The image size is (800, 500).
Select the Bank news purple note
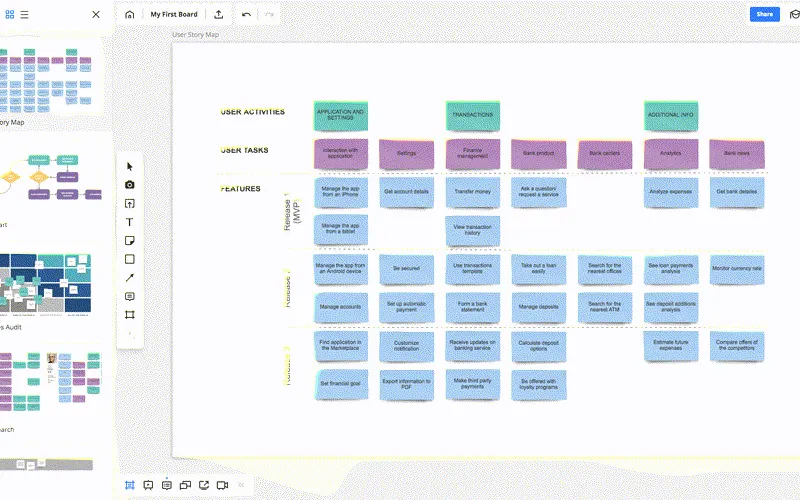[737, 154]
